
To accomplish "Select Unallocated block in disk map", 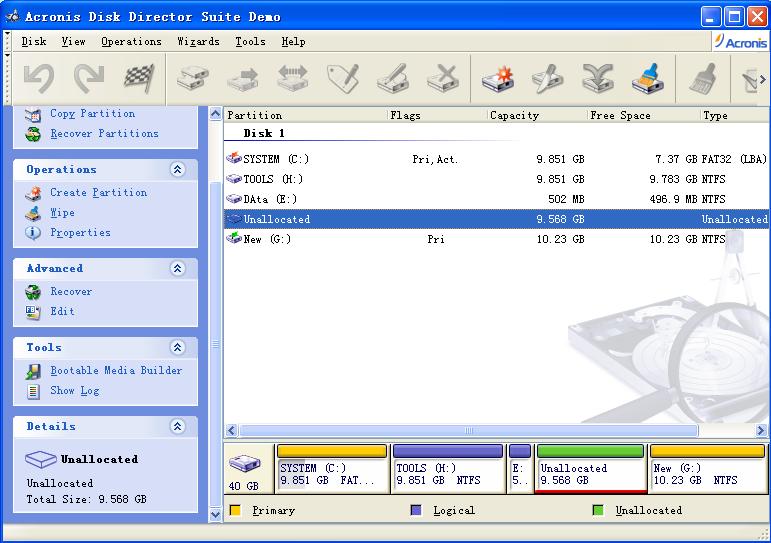I will 591,469.
